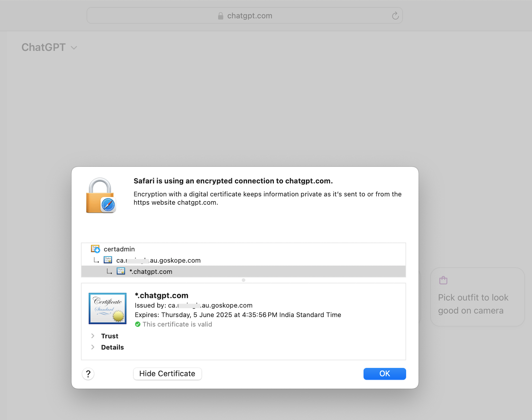The width and height of the screenshot is (532, 420).
Task: Select the *.chatgpt.com leaf certificate row
Action: pos(243,272)
